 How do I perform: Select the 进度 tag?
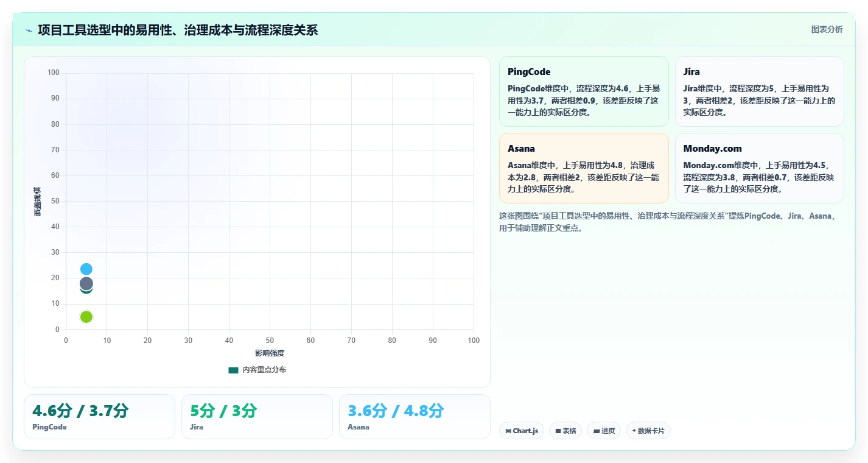(604, 431)
